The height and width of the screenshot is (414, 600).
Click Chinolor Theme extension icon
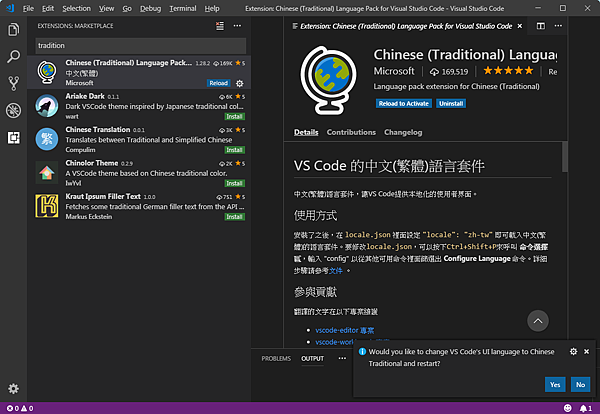[47, 173]
